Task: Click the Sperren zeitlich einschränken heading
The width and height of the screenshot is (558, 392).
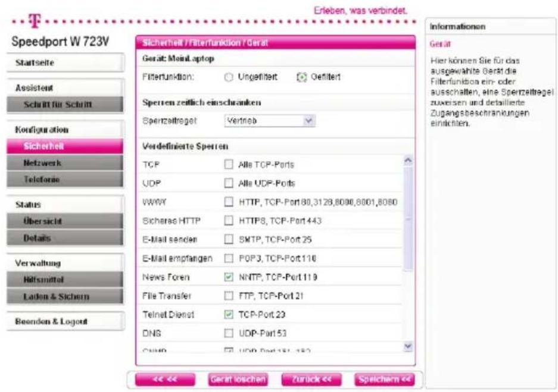Action: point(201,103)
